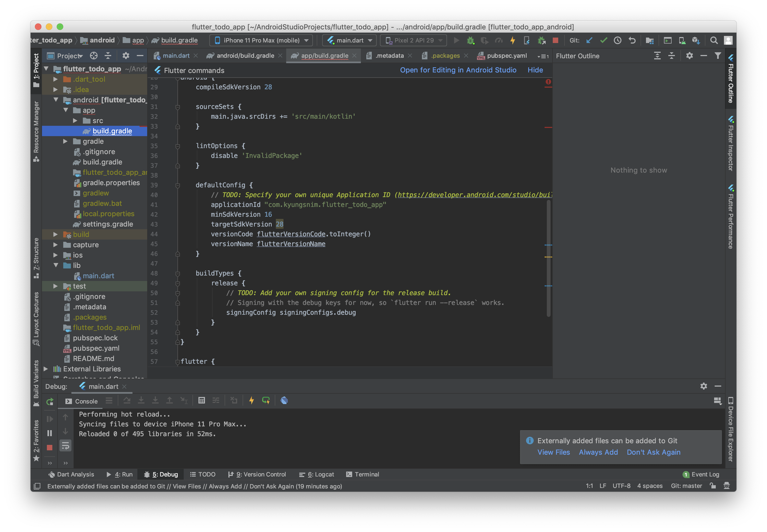The height and width of the screenshot is (532, 767).
Task: Click Open DevTools Dart icon in debug toolbar
Action: click(284, 400)
